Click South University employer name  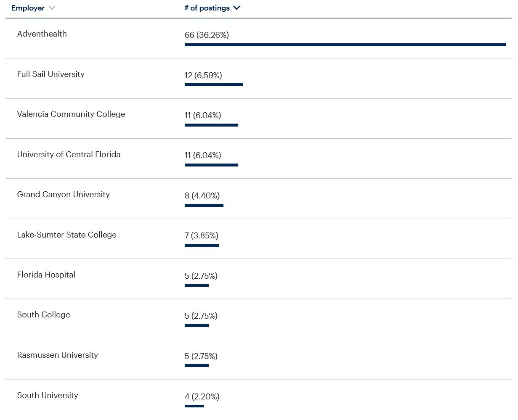48,396
